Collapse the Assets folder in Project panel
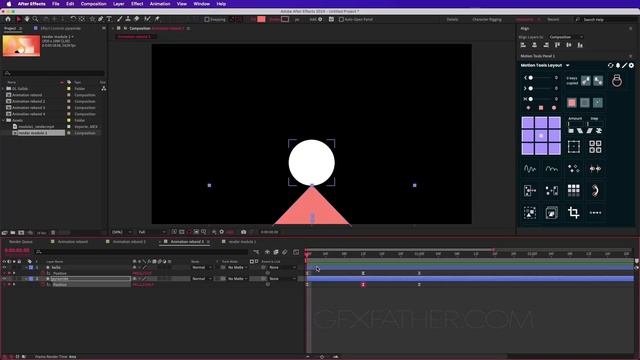The image size is (640, 360). pyautogui.click(x=3, y=120)
